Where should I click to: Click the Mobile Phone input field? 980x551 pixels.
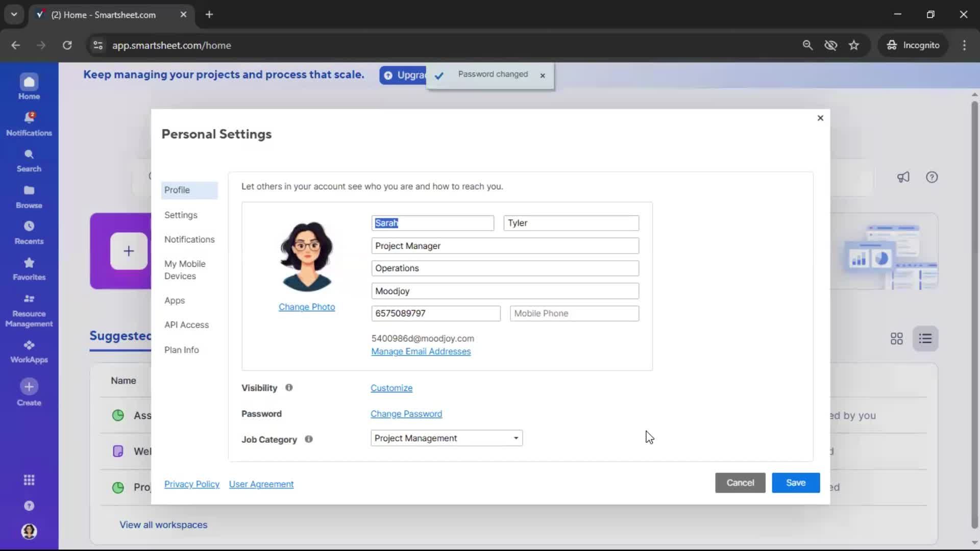click(574, 313)
